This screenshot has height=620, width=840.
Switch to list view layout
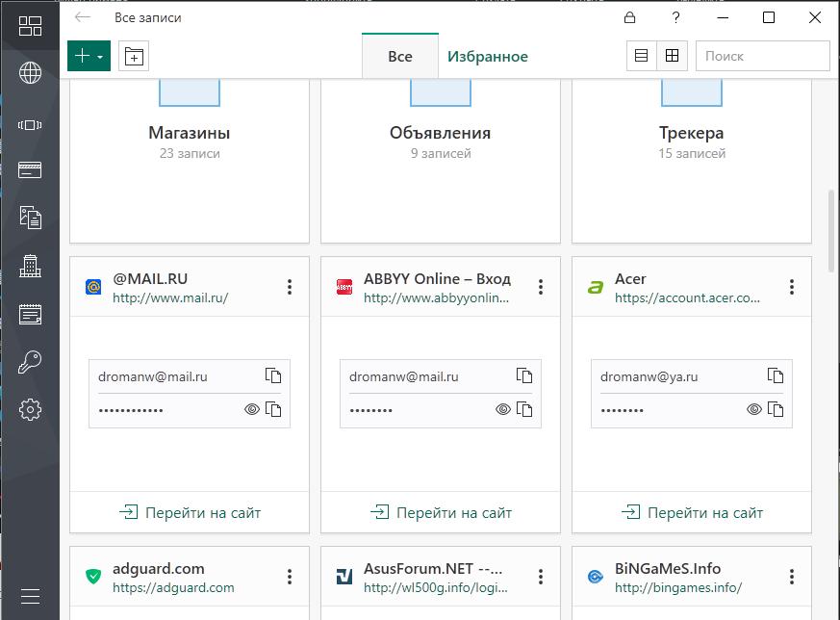tap(641, 56)
